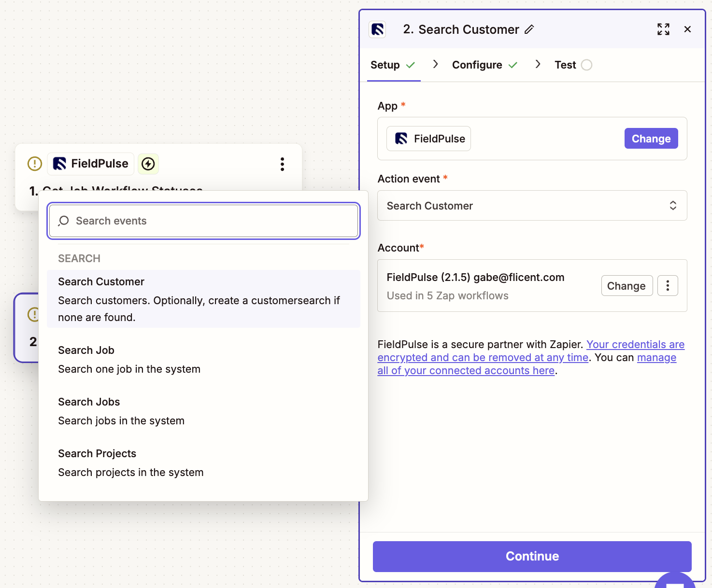Close the Search Customer step panel
The height and width of the screenshot is (588, 712).
pos(687,29)
